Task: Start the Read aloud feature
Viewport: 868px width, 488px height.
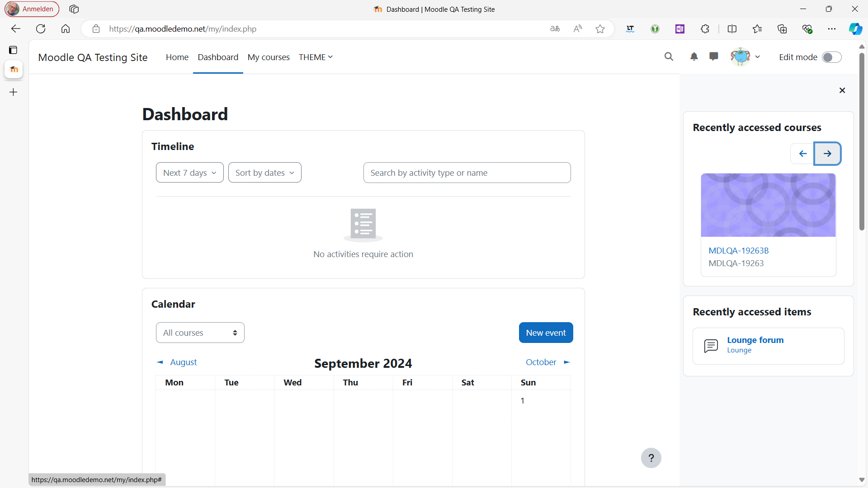Action: coord(577,29)
